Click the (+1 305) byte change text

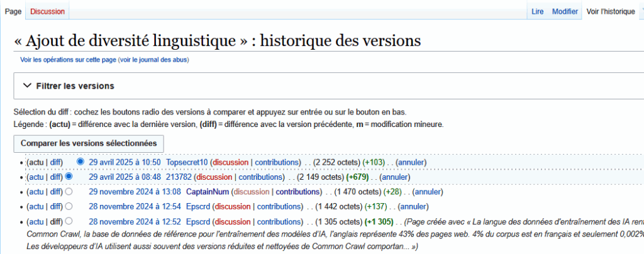[379, 222]
